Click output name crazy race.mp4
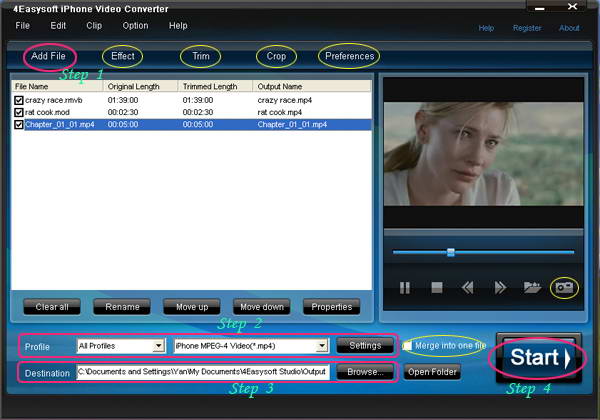 (x=285, y=100)
